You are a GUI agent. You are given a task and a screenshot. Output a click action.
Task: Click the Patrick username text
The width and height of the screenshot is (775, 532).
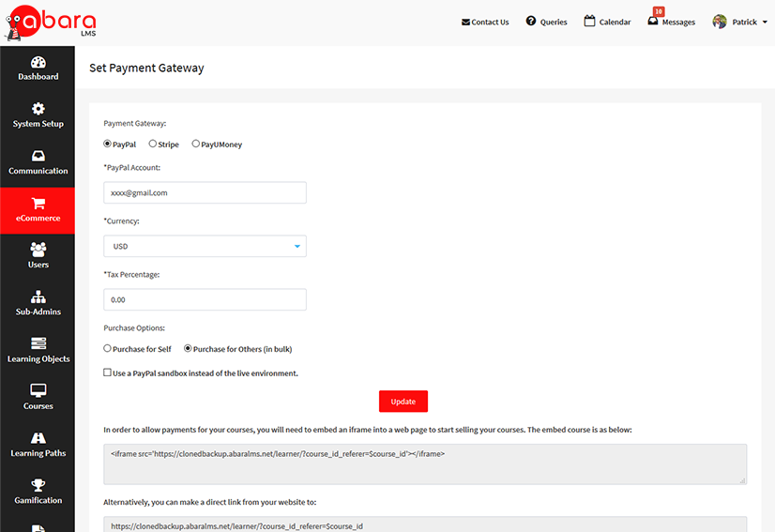pyautogui.click(x=744, y=23)
